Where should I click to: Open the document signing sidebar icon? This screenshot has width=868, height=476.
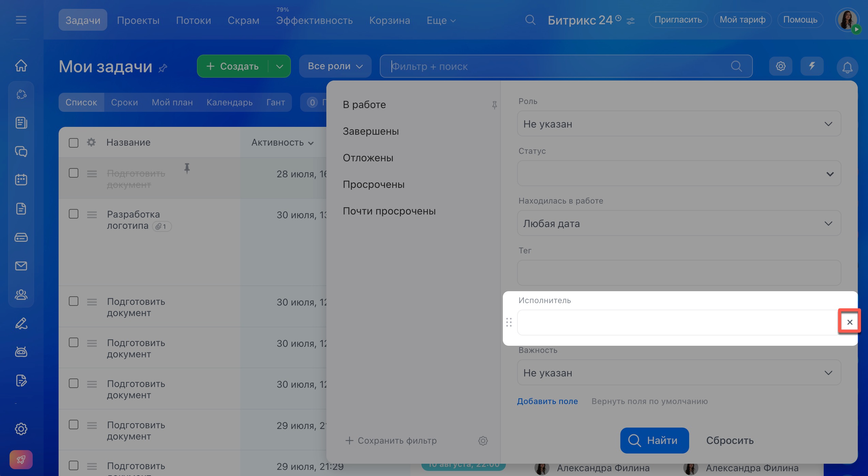click(21, 381)
